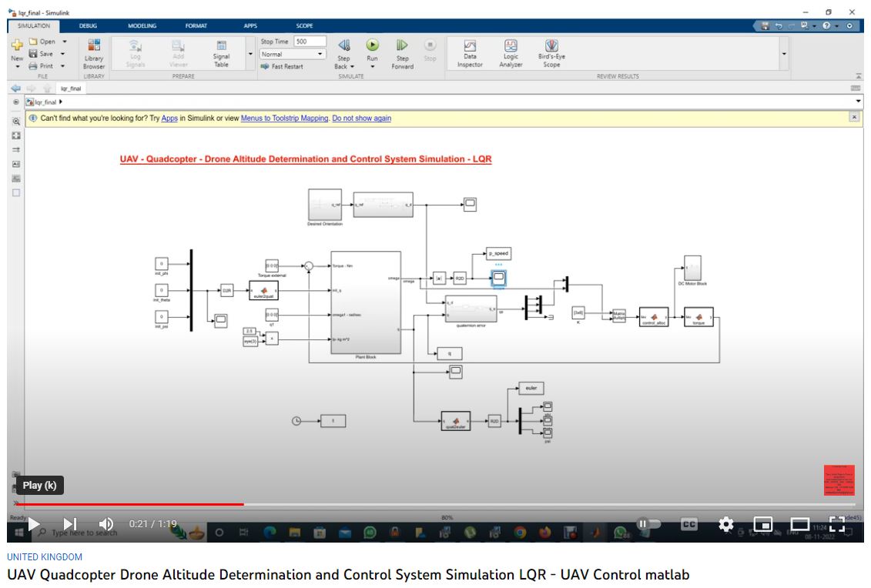Toggle Fast Restart option
This screenshot has width=871, height=588.
point(282,66)
